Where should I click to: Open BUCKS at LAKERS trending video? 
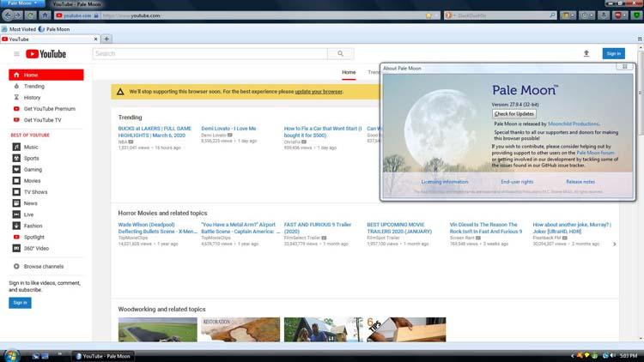155,132
